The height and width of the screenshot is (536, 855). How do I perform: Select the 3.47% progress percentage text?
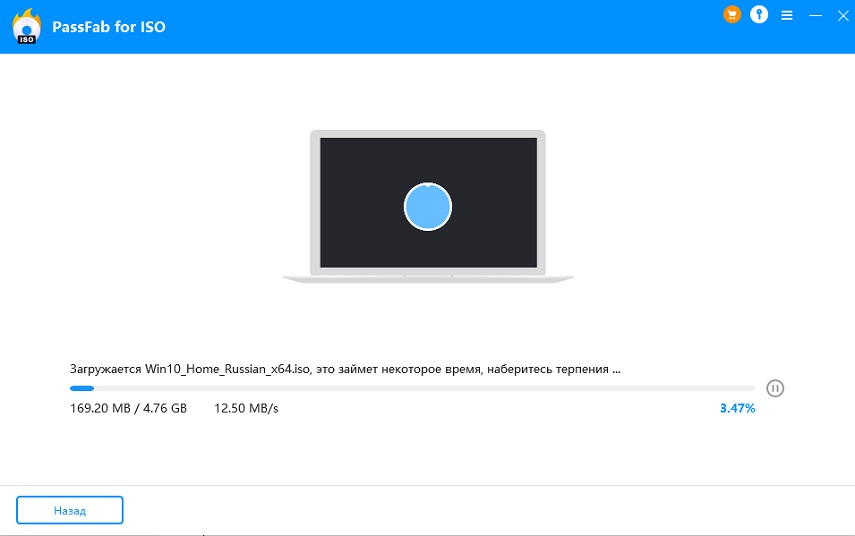(x=737, y=408)
